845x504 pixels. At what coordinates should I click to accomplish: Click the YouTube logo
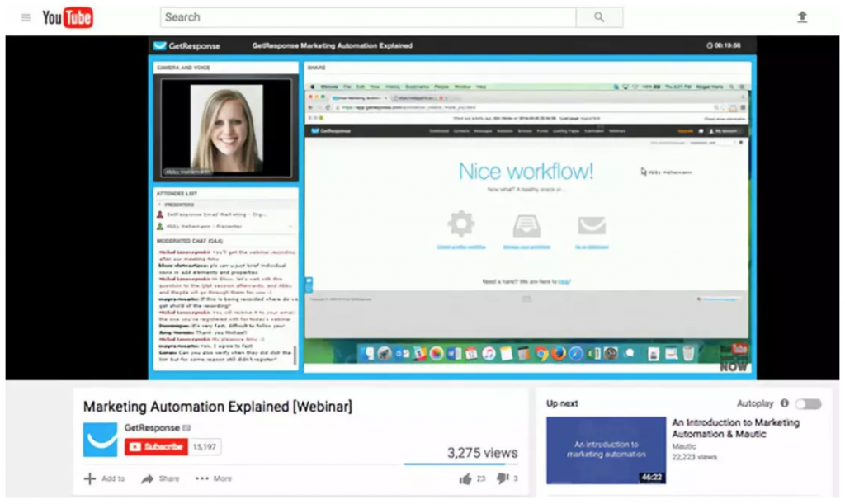[x=68, y=17]
